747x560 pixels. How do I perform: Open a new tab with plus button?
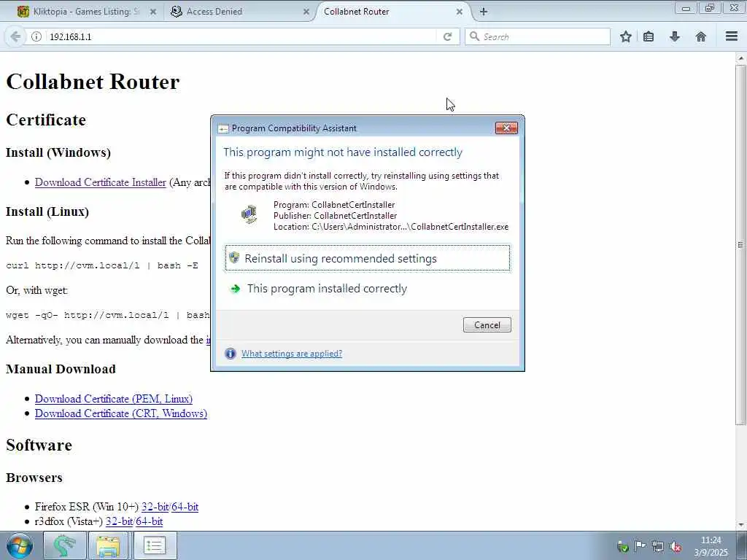pyautogui.click(x=484, y=12)
